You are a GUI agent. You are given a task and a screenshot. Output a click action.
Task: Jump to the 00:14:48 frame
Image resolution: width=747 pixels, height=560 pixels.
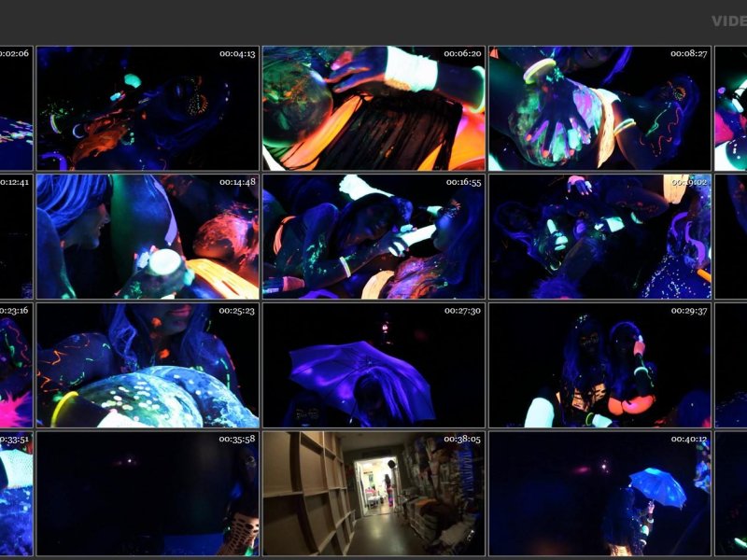(148, 236)
